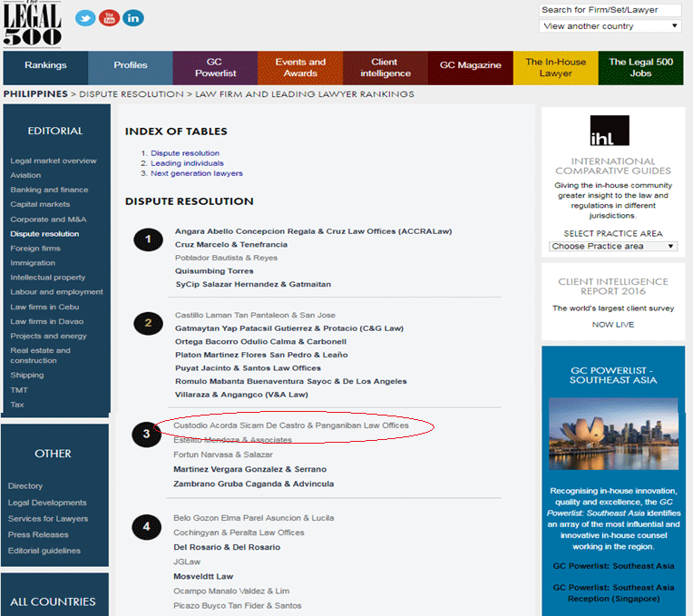Viewport: 693px width, 616px height.
Task: Select the GC Powerlist tab
Action: (x=215, y=67)
